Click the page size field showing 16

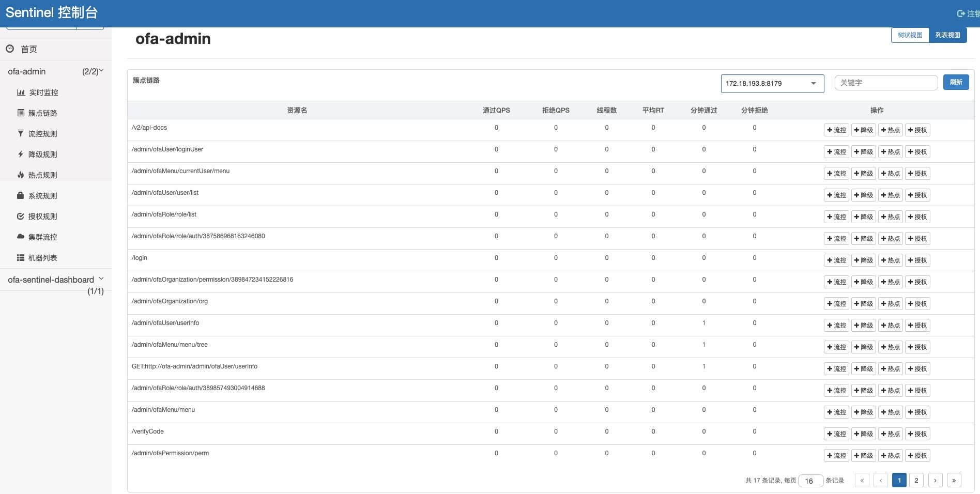(x=810, y=481)
